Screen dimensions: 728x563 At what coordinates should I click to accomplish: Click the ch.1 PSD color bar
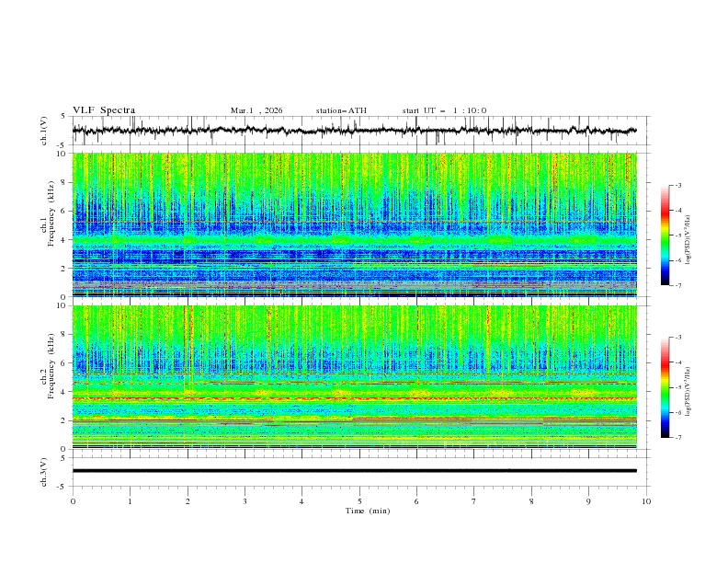tap(665, 236)
